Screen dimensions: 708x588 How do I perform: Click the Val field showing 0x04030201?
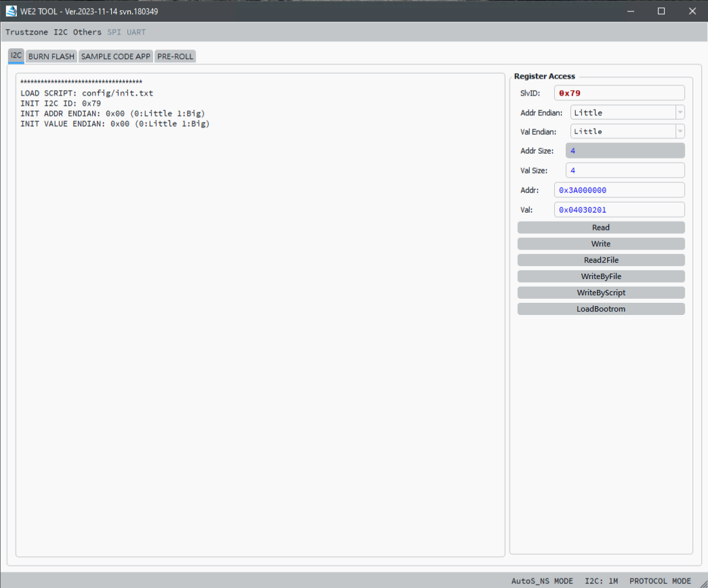(x=619, y=209)
